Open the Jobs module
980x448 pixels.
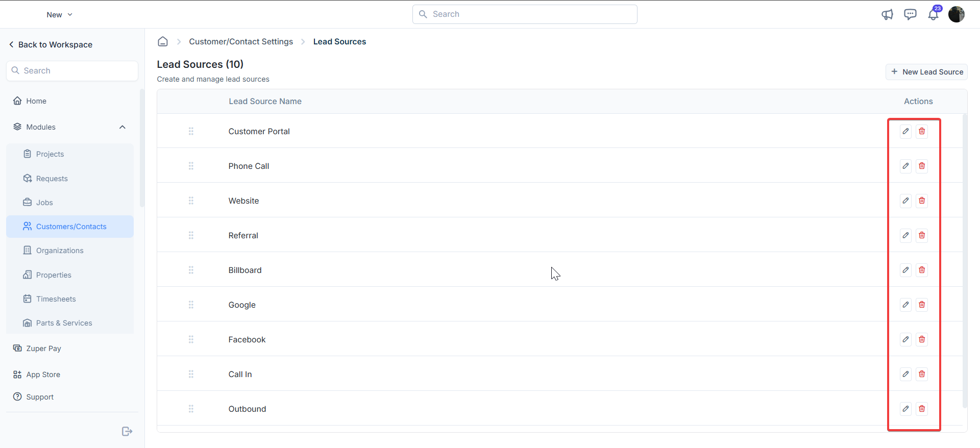tap(70, 203)
